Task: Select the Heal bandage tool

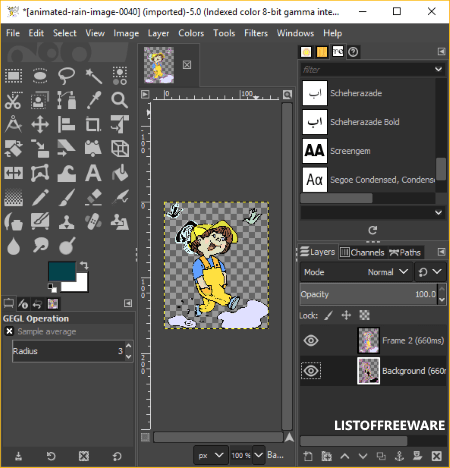Action: coord(93,222)
